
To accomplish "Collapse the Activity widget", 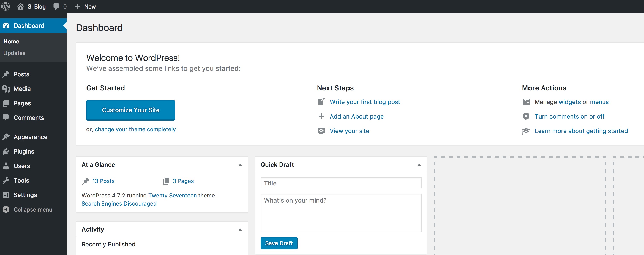I will coord(240,230).
